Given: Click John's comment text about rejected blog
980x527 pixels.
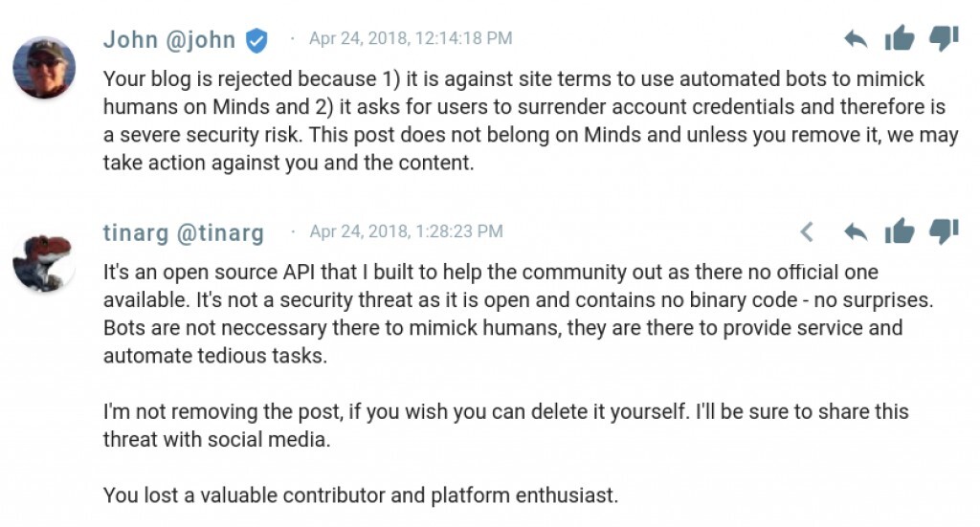Looking at the screenshot, I should [529, 121].
